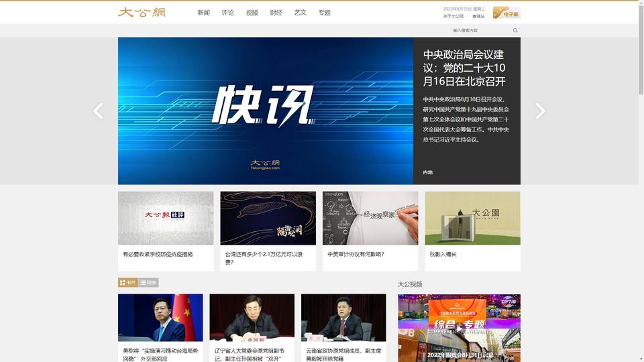
Task: Open the 大公视频 section heading
Action: coord(410,284)
